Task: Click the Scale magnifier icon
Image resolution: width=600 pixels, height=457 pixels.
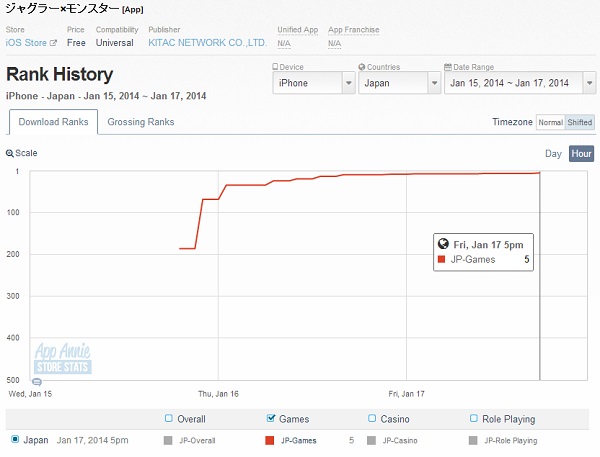Action: pos(10,153)
